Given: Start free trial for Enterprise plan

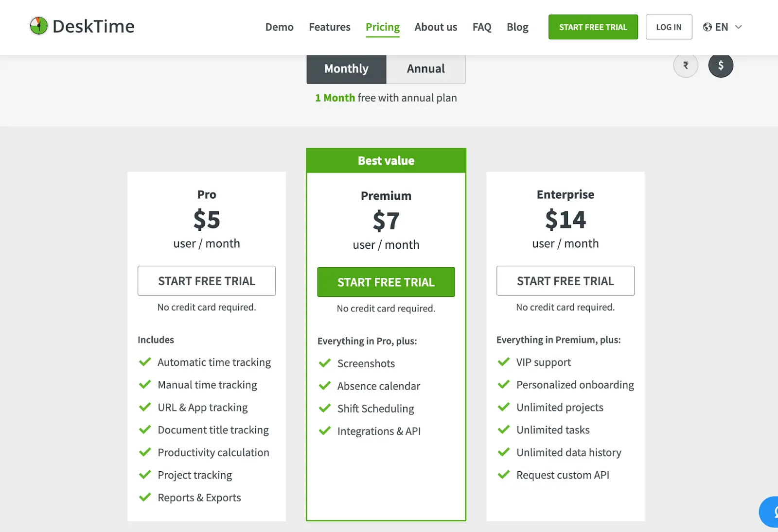Looking at the screenshot, I should (x=566, y=281).
